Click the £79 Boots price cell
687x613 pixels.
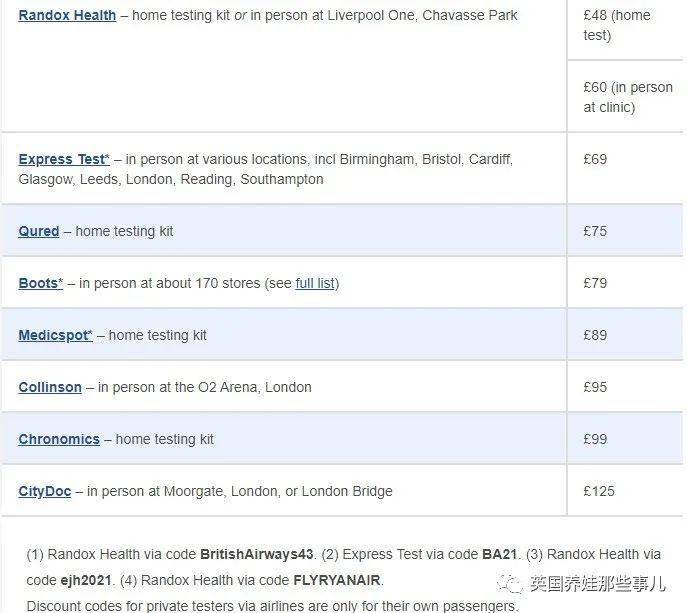coord(625,283)
